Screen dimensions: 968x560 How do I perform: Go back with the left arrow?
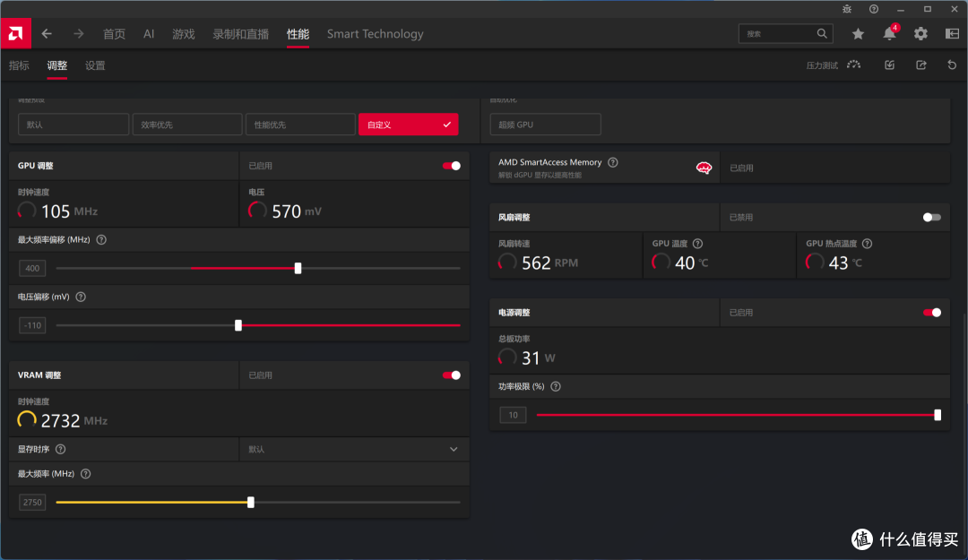coord(47,34)
